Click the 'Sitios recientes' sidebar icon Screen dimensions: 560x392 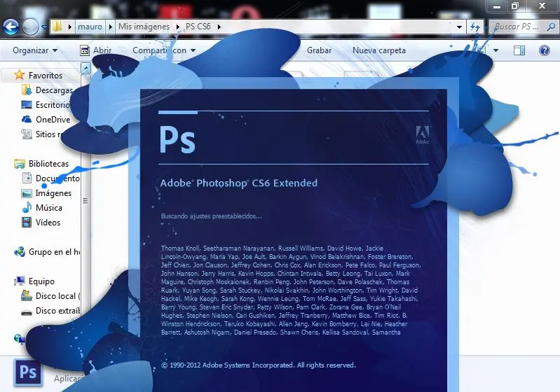pos(27,134)
